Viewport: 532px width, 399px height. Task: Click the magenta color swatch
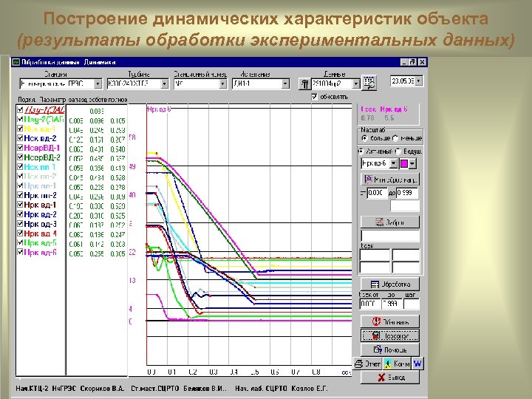[x=404, y=164]
